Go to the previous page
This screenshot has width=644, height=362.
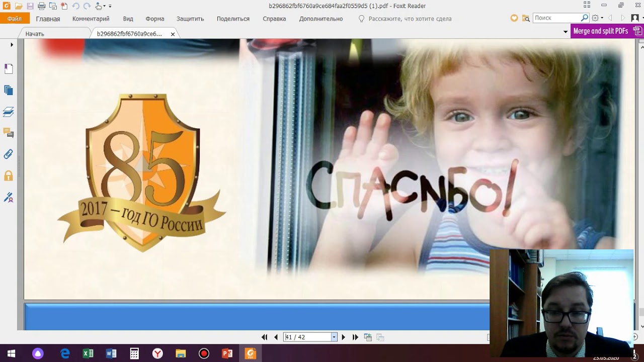[276, 337]
